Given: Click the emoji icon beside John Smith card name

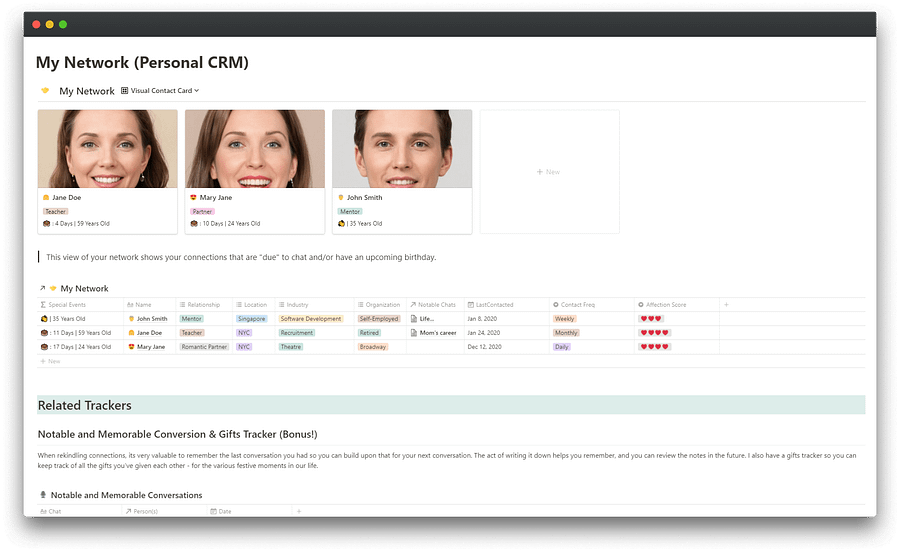Looking at the screenshot, I should [341, 197].
